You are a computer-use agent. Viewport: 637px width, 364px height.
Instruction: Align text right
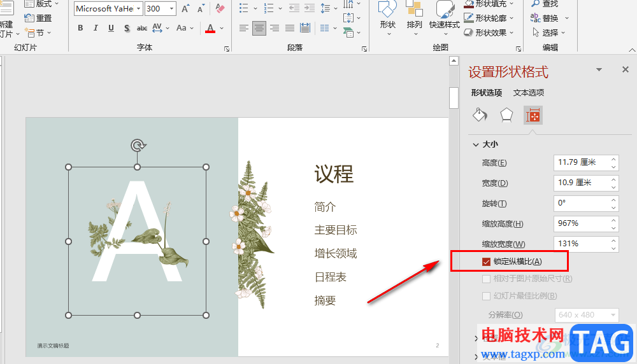[274, 28]
